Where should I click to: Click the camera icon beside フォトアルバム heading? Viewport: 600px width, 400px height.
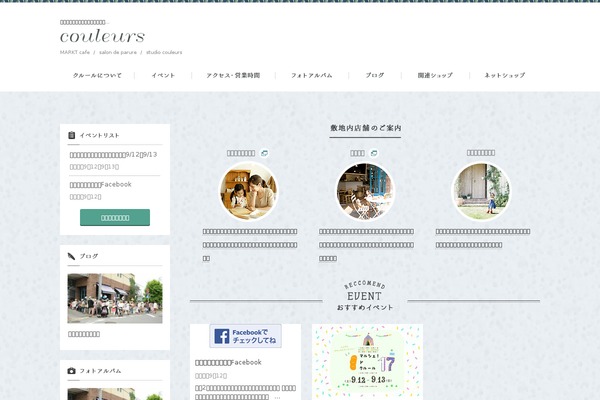[x=72, y=371]
